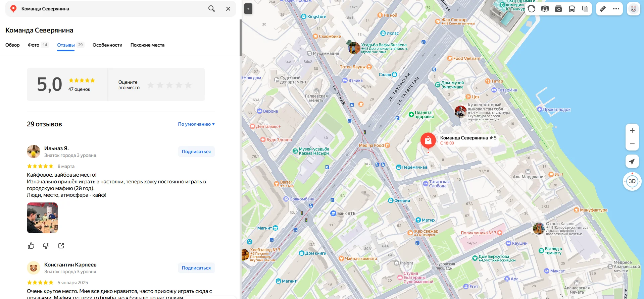Screen dimensions: 644x299
Task: Open the review photo thumbnail
Action: (x=42, y=218)
